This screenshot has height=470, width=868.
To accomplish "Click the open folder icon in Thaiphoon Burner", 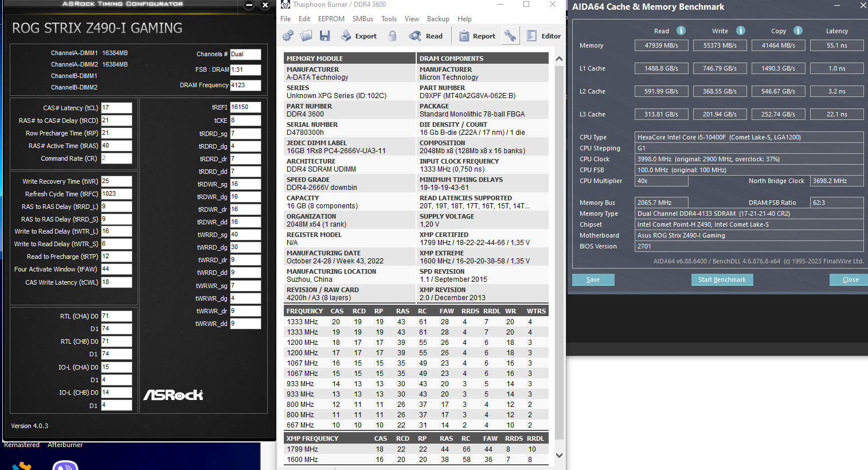I will pyautogui.click(x=306, y=36).
